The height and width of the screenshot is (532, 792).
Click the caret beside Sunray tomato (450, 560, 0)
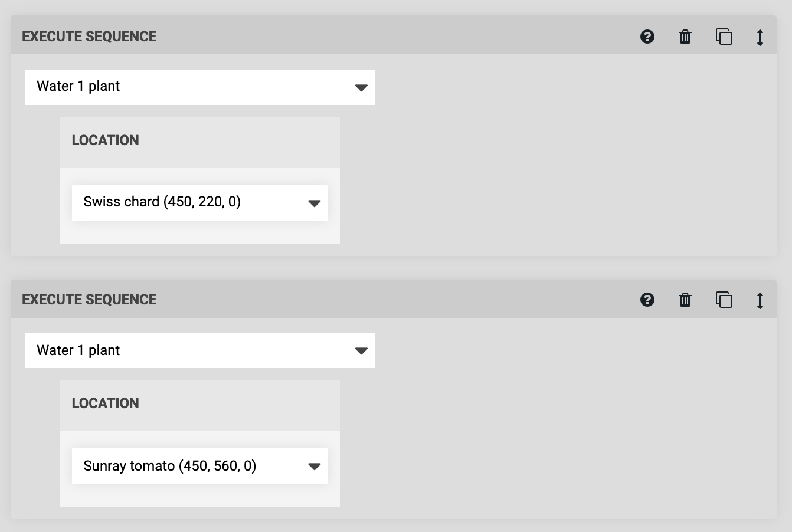click(x=315, y=467)
